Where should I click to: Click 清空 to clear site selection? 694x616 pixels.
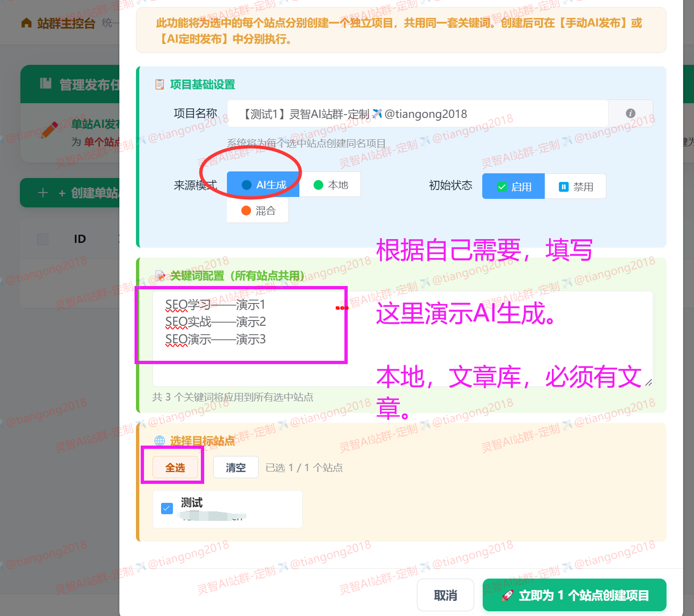(235, 467)
